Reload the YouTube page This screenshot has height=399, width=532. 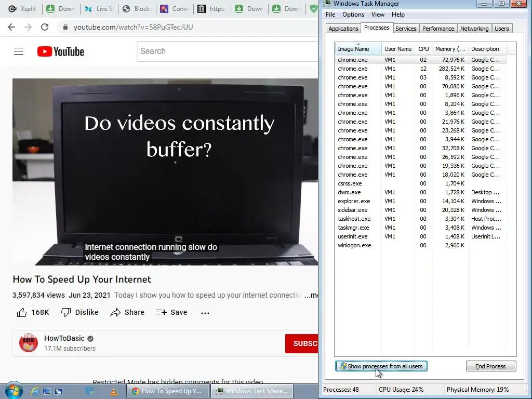45,27
